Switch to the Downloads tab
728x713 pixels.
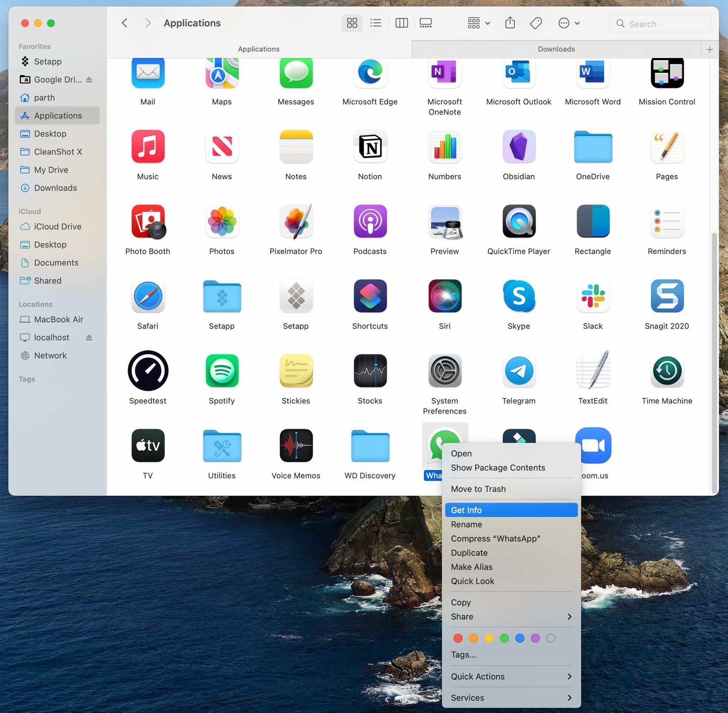[556, 49]
